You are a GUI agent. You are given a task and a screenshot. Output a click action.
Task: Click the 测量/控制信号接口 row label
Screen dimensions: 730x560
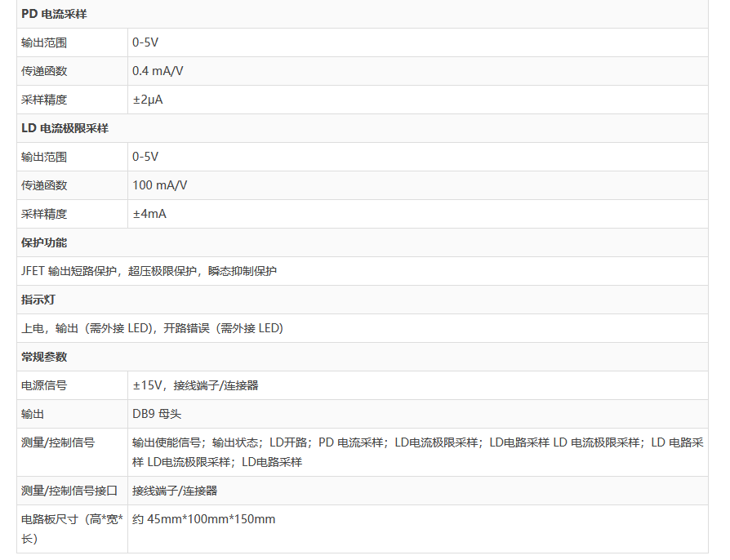(69, 491)
